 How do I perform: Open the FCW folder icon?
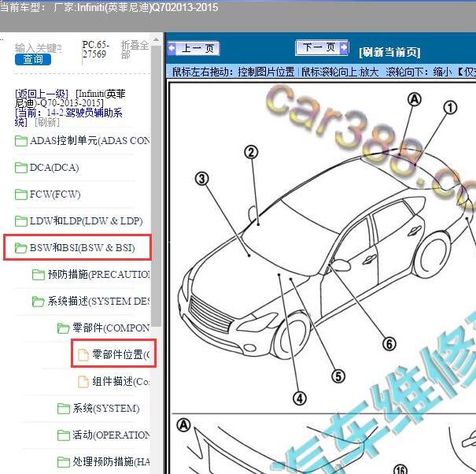click(x=21, y=194)
